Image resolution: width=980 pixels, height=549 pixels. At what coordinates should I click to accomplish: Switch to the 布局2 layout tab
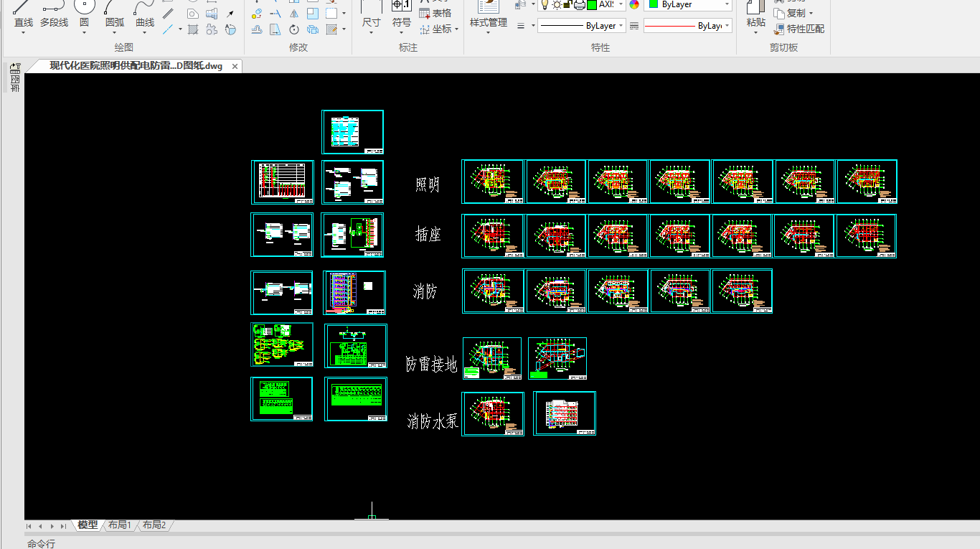click(154, 525)
